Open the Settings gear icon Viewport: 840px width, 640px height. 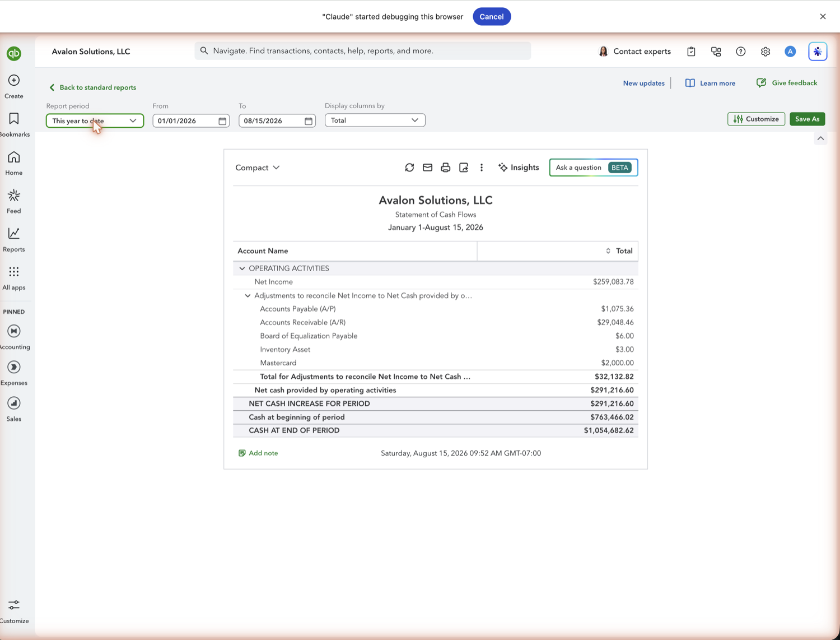[766, 52]
